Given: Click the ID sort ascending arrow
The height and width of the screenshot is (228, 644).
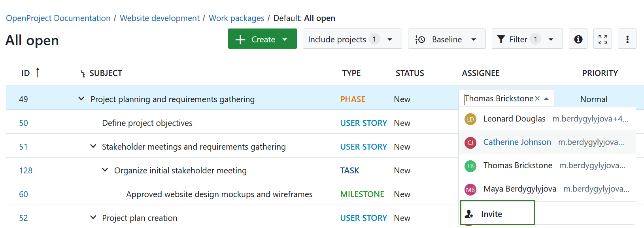Looking at the screenshot, I should 38,72.
